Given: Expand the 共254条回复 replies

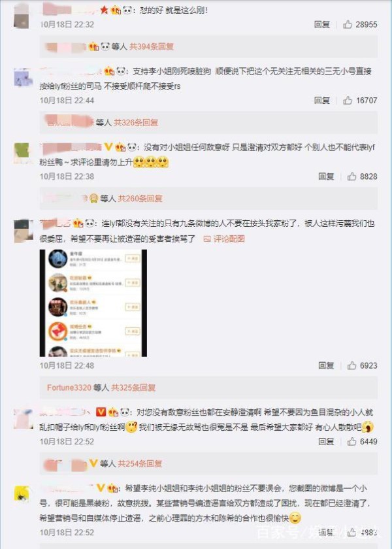Looking at the screenshot, I should click(x=140, y=463).
